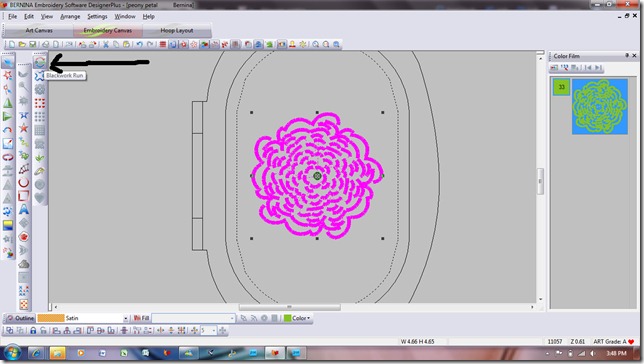The width and height of the screenshot is (644, 364).
Task: Select color block 33 in Color Film
Action: 561,87
